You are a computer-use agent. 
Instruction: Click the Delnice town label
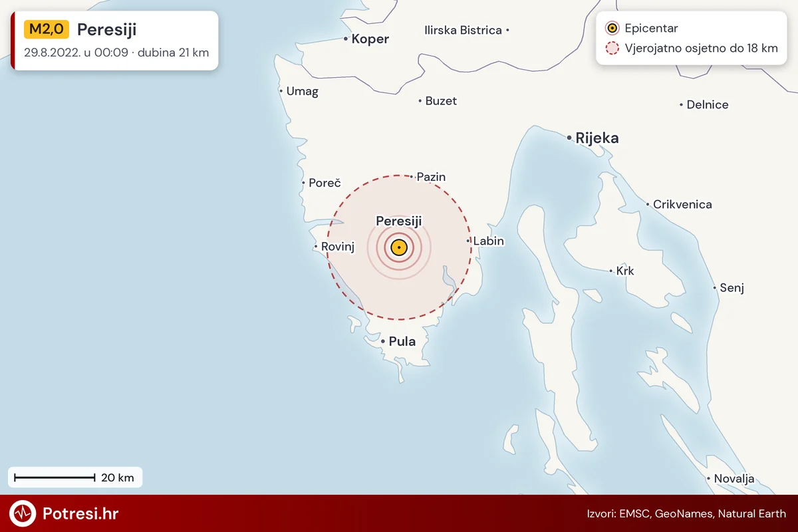click(708, 104)
